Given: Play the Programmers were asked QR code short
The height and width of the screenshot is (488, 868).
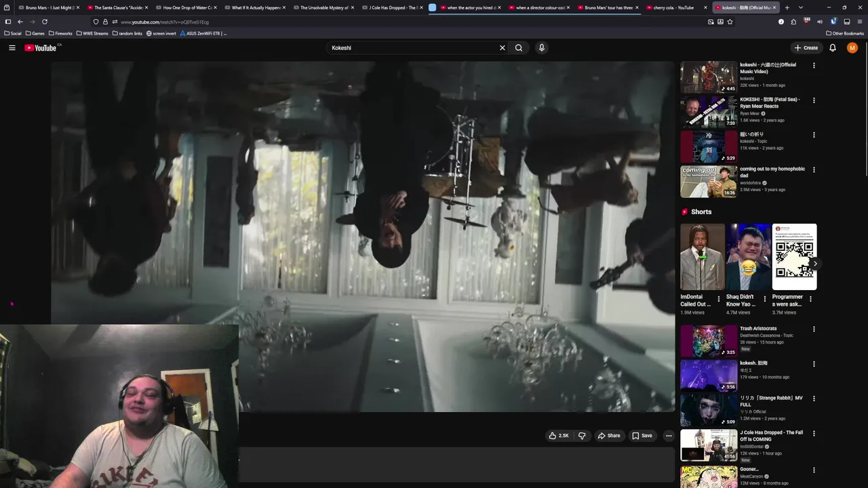Looking at the screenshot, I should 794,257.
